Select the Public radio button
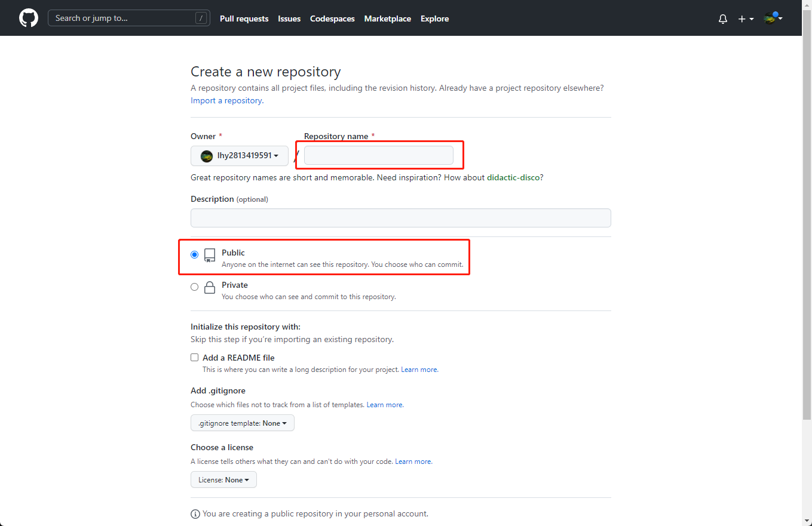This screenshot has height=526, width=812. (x=194, y=254)
